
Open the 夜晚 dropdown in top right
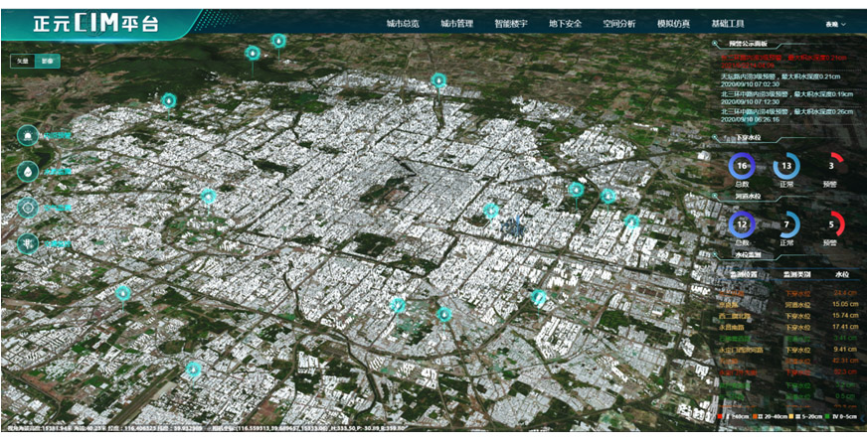click(834, 23)
